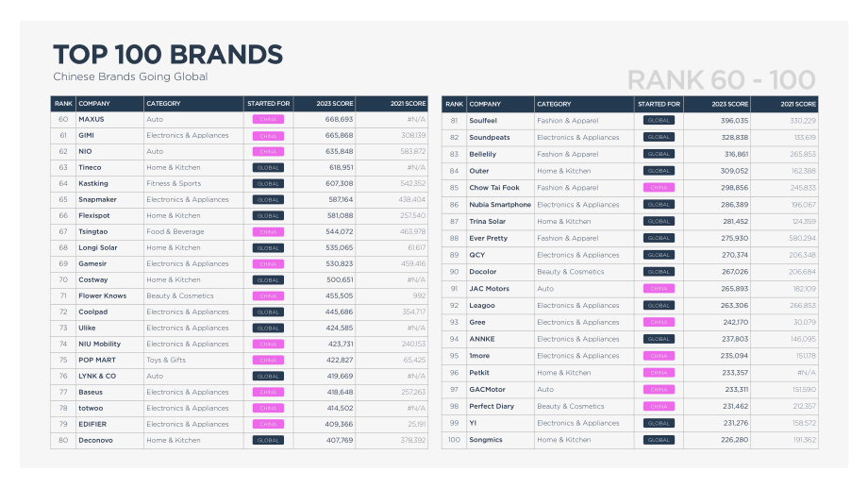Select the Nubia Smartphone row name
Viewport: 868px width, 489px height.
[x=500, y=204]
